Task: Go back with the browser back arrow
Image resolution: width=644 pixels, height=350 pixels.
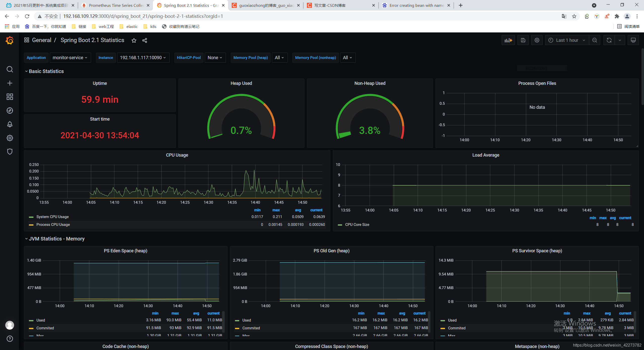Action: (7, 16)
